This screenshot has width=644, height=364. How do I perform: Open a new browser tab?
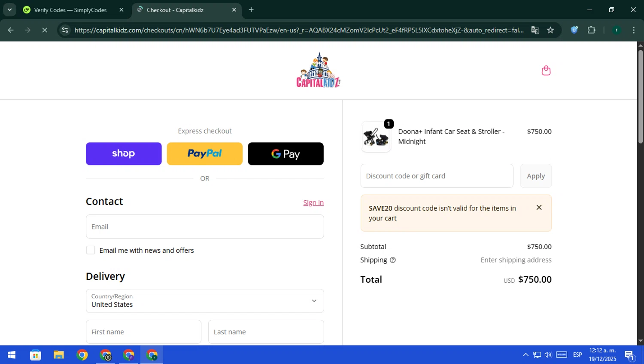[x=251, y=10]
